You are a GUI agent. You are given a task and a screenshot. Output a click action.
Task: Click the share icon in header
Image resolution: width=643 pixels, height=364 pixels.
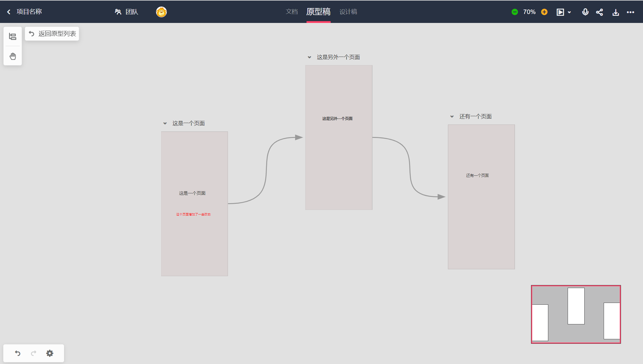[600, 12]
